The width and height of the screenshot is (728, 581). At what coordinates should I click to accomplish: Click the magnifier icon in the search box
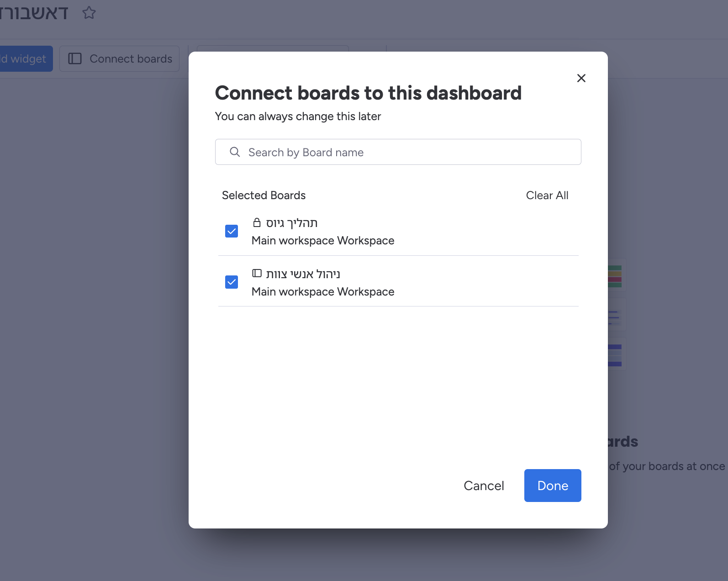[x=235, y=152]
